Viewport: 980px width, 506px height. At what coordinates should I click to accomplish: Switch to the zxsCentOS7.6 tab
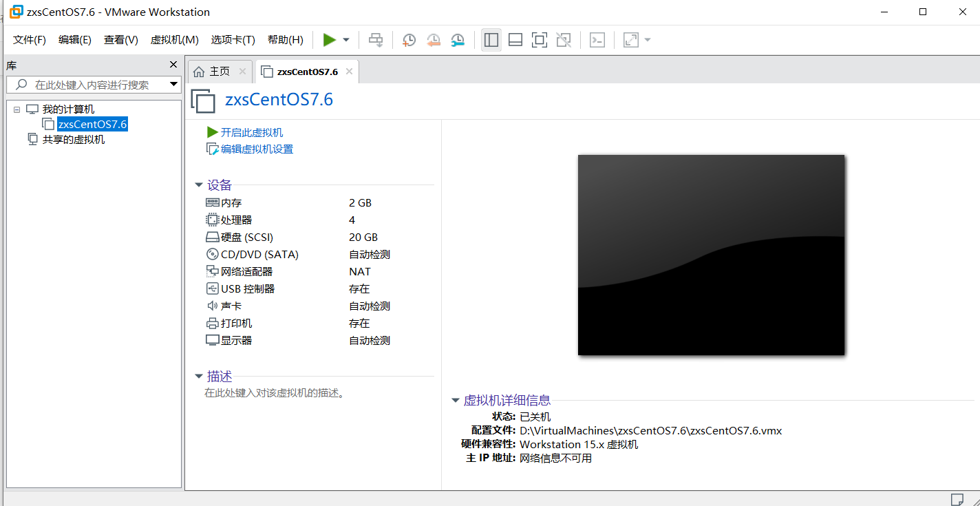(307, 72)
